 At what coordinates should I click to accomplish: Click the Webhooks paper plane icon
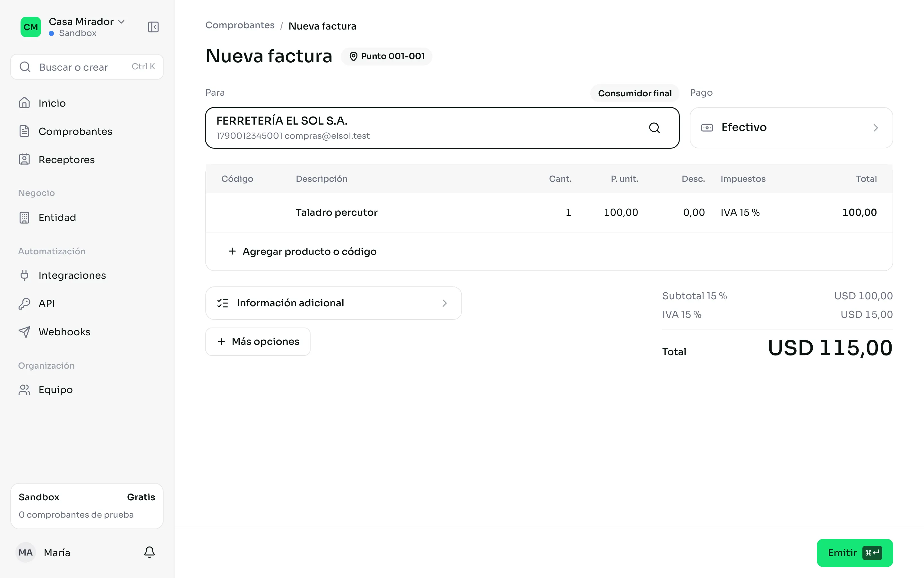[24, 332]
